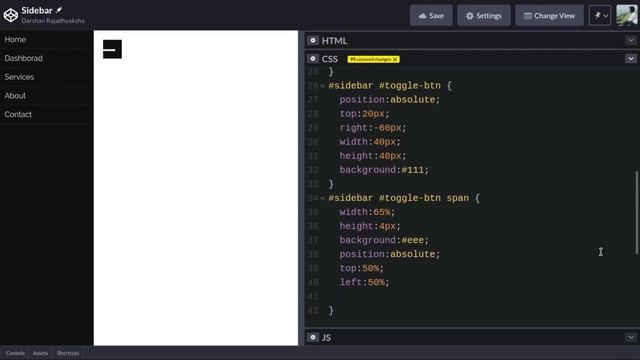Click the CSS editor vertical scrollbar
This screenshot has width=640, height=360.
click(636, 212)
